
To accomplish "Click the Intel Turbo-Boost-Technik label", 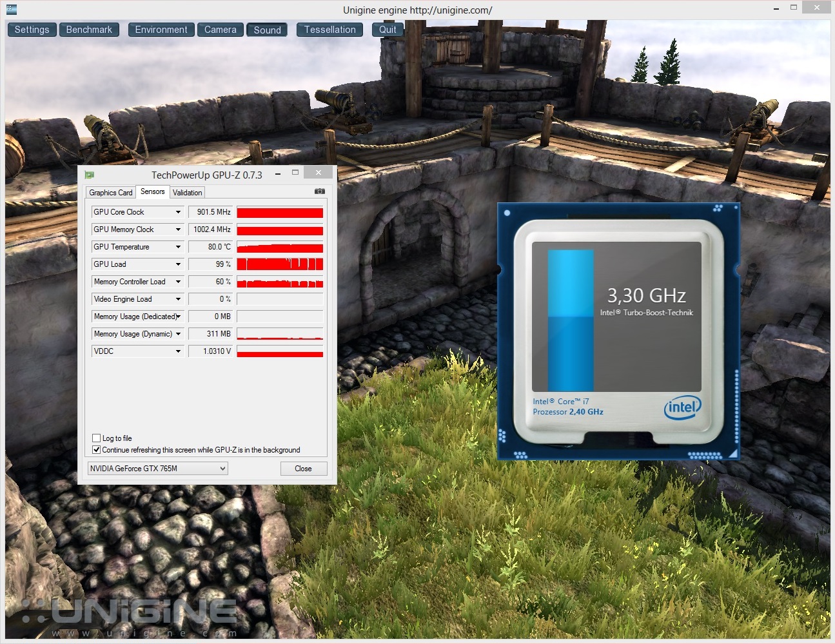I will point(646,313).
